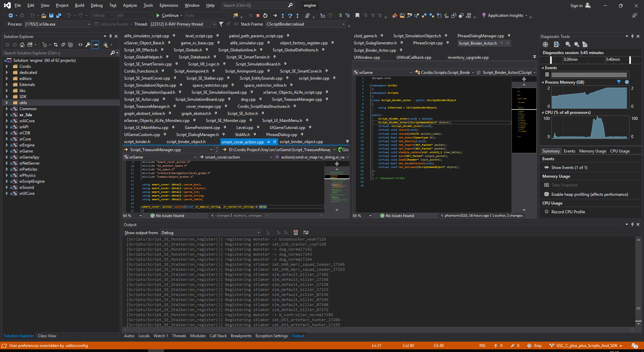Open script_binder.cpp tab
Screen dimensions: 644x352
pyautogui.click(x=314, y=78)
